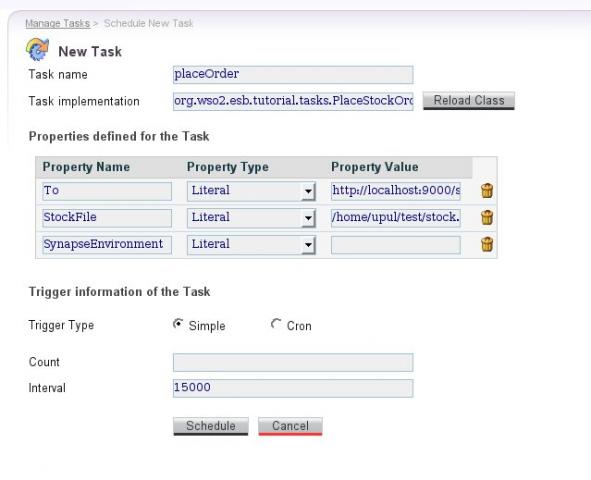This screenshot has height=480, width=591.
Task: Focus the Task implementation field
Action: click(x=293, y=101)
